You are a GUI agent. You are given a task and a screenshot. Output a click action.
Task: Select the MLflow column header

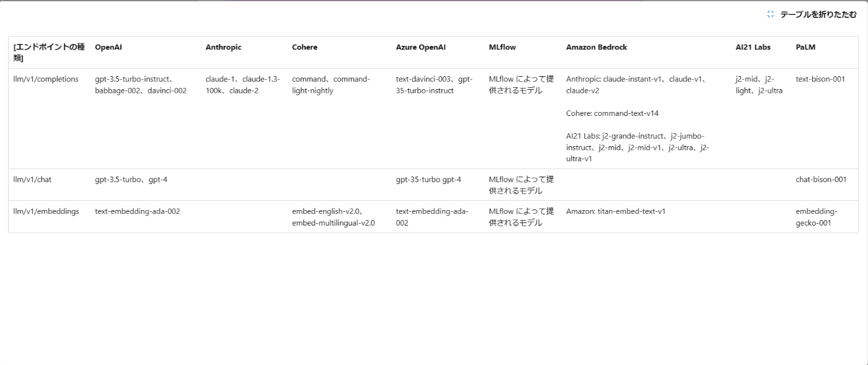(502, 47)
